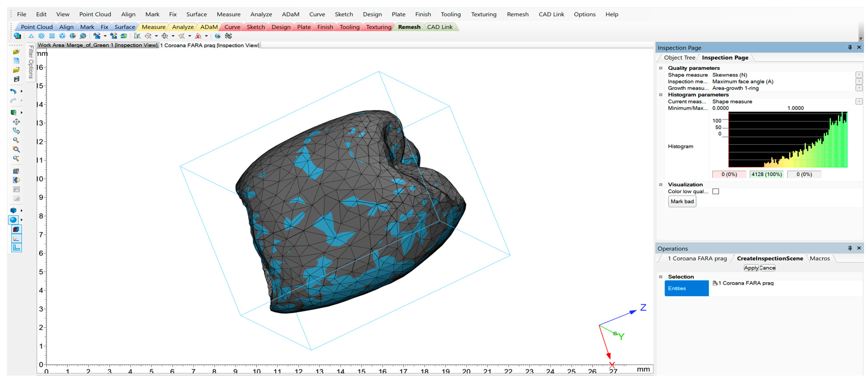
Task: Click the hexagon mesh quality icon
Action: pyautogui.click(x=62, y=36)
